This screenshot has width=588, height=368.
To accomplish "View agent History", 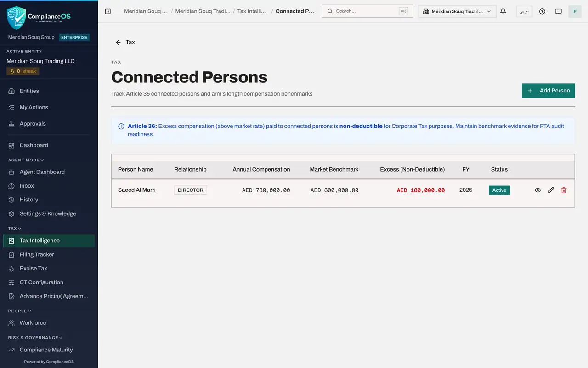I will 49,200.
